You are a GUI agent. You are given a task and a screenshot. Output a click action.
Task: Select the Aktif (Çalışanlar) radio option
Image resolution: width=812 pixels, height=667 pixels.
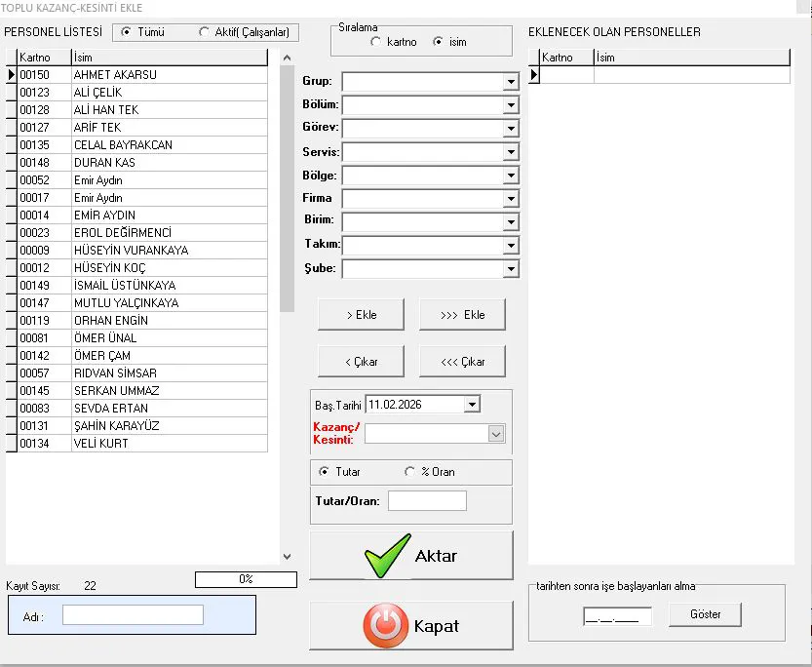pyautogui.click(x=204, y=32)
